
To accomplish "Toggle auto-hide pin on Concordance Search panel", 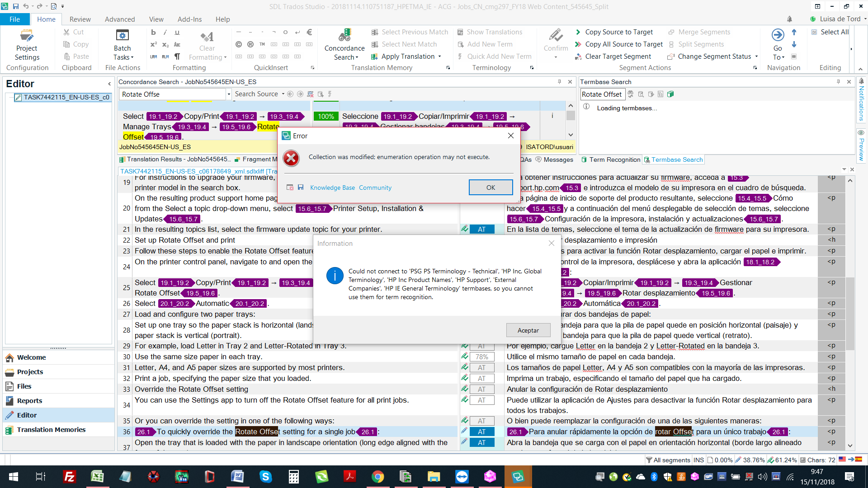I will pyautogui.click(x=559, y=82).
